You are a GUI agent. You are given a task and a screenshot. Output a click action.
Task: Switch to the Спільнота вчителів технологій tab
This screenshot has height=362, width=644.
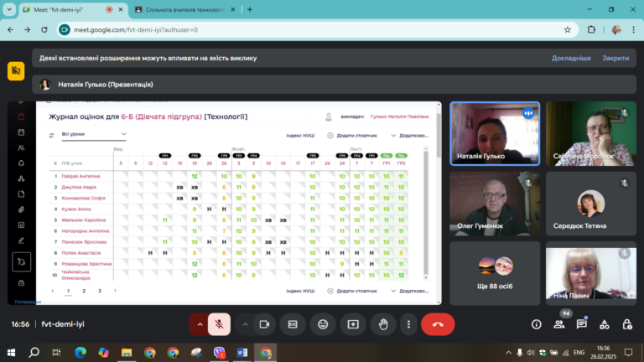[185, 9]
